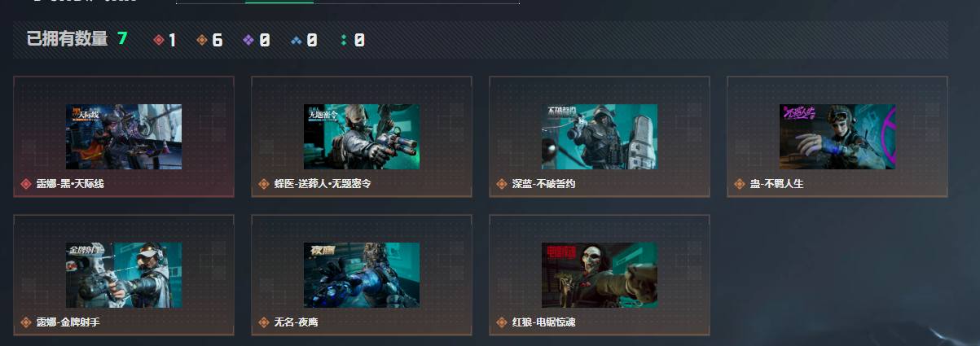Click the 蛊-不羁人生 name label
Screen dimensions: 980x346
tap(776, 184)
